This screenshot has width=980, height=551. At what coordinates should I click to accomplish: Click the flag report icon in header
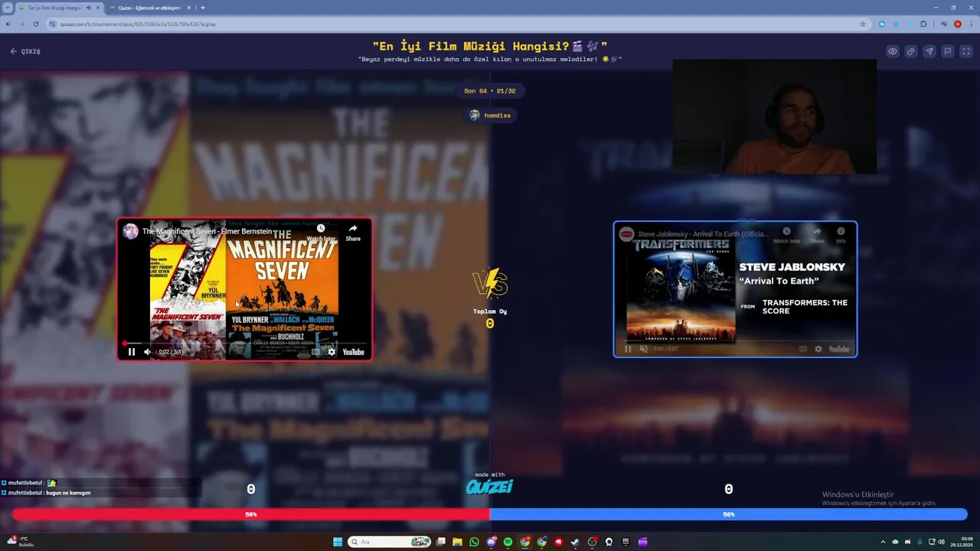(x=948, y=51)
